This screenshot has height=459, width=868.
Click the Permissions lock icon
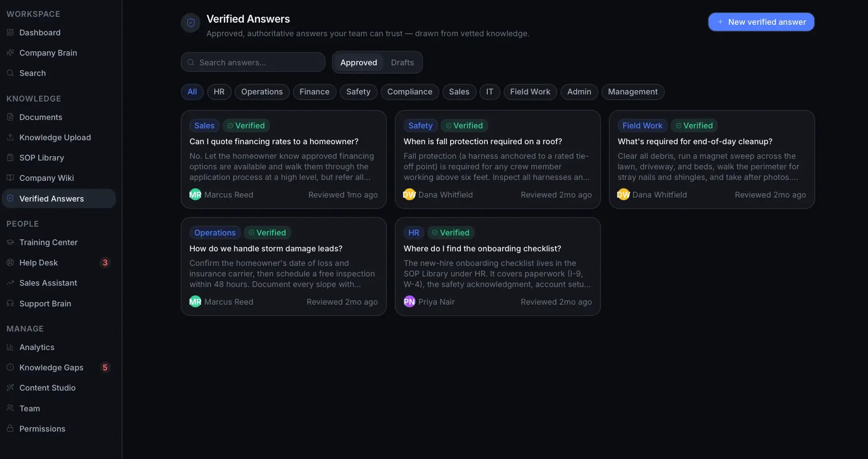coord(10,429)
